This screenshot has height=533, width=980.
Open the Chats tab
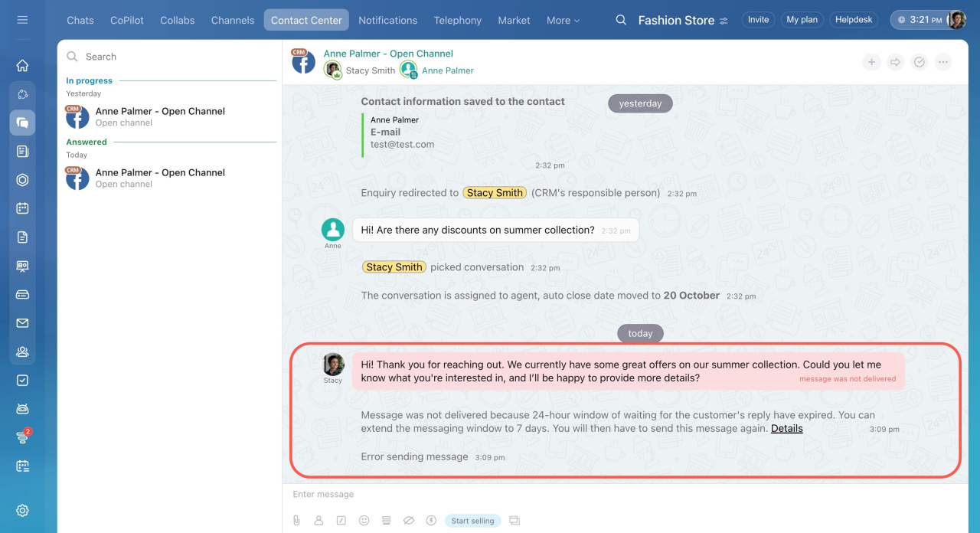click(x=80, y=20)
